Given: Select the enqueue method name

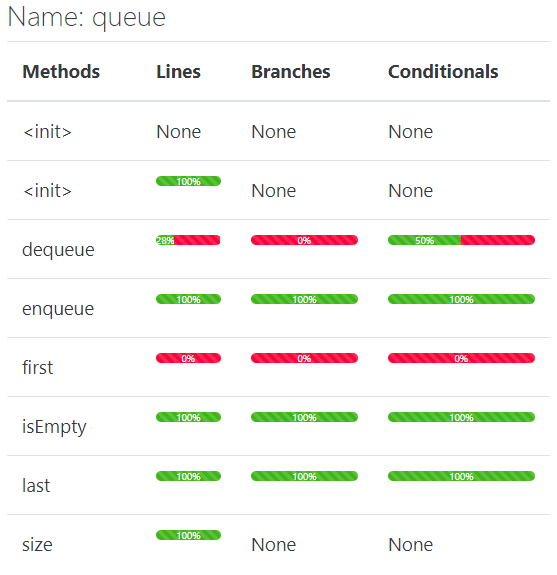Looking at the screenshot, I should 58,310.
